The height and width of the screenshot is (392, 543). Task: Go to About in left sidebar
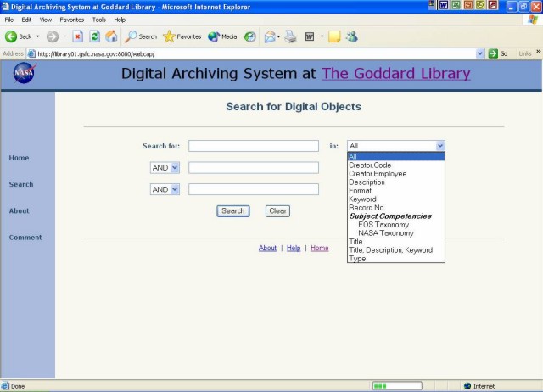pos(19,211)
